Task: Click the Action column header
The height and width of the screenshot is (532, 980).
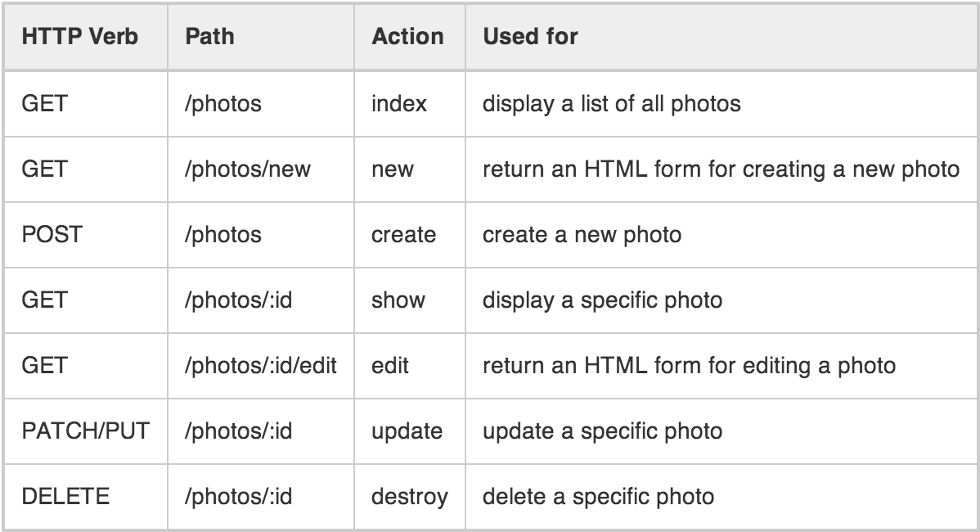Action: (x=407, y=36)
